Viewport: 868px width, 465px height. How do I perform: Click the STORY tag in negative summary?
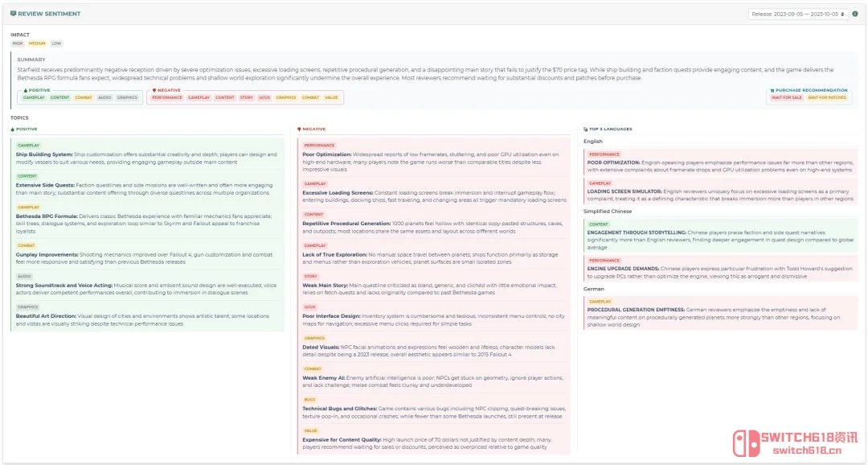(x=246, y=97)
